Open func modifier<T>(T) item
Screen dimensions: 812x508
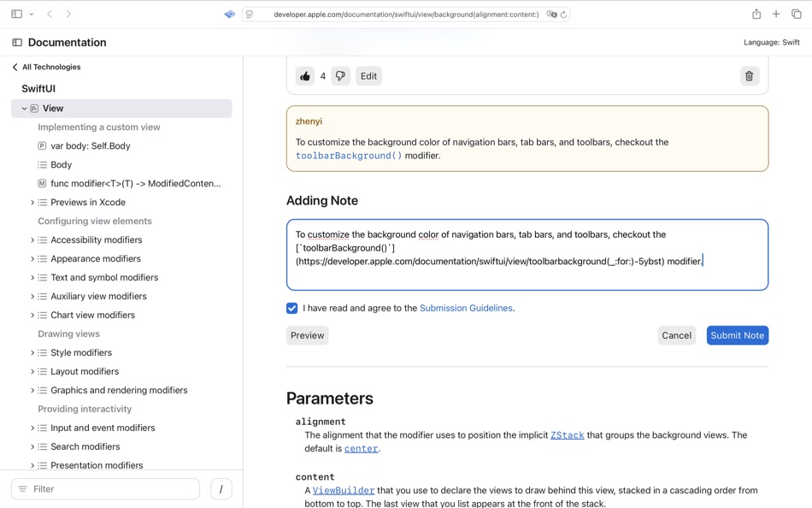click(135, 184)
